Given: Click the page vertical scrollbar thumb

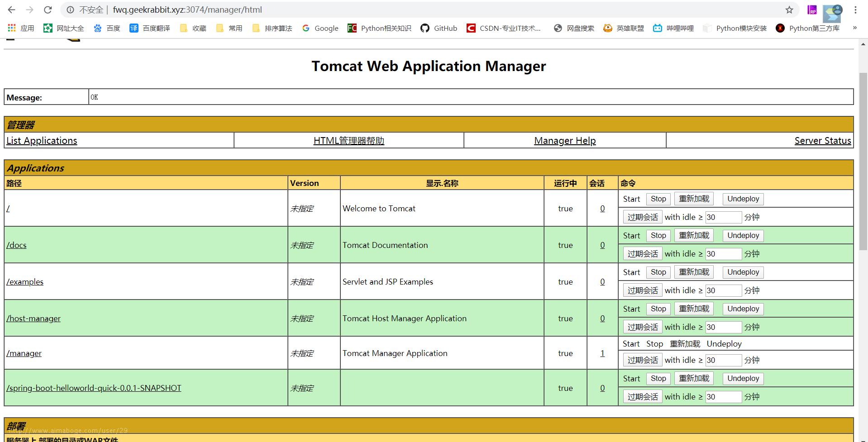Looking at the screenshot, I should point(863,161).
